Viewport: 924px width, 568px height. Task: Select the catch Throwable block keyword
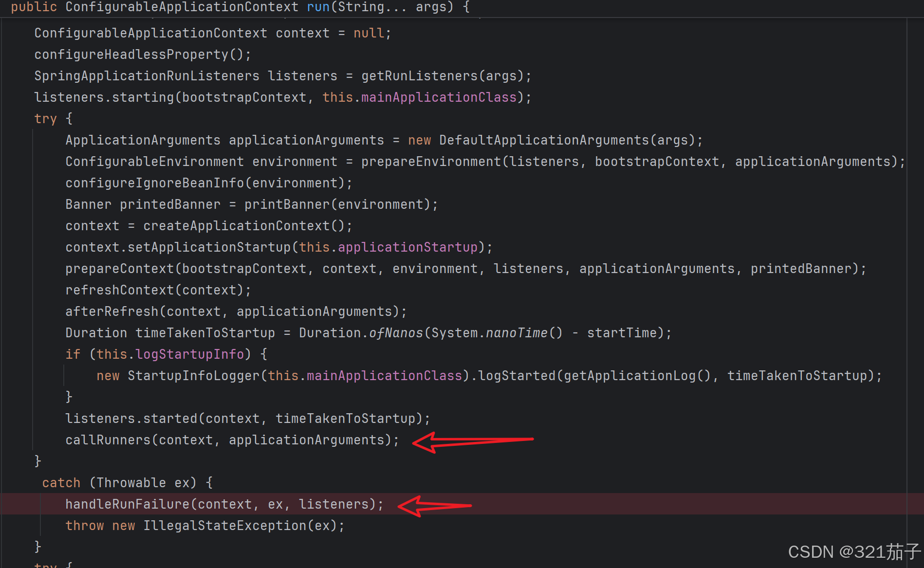point(61,482)
